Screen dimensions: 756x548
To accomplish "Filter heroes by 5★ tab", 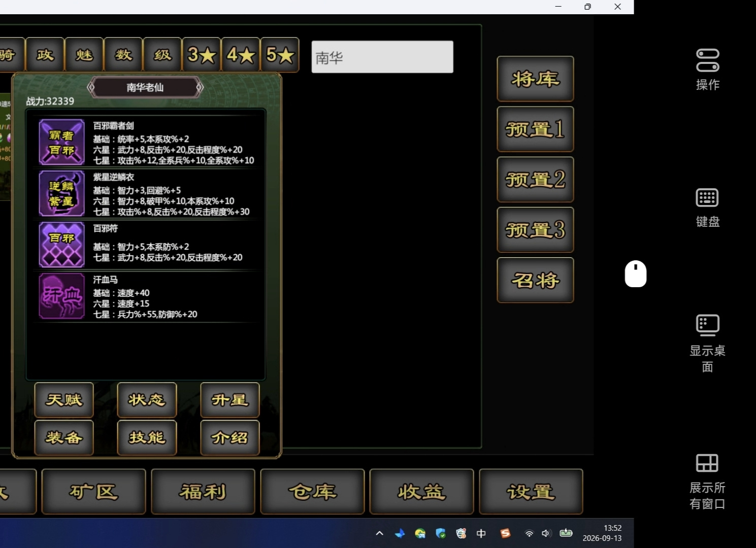I will pyautogui.click(x=280, y=54).
